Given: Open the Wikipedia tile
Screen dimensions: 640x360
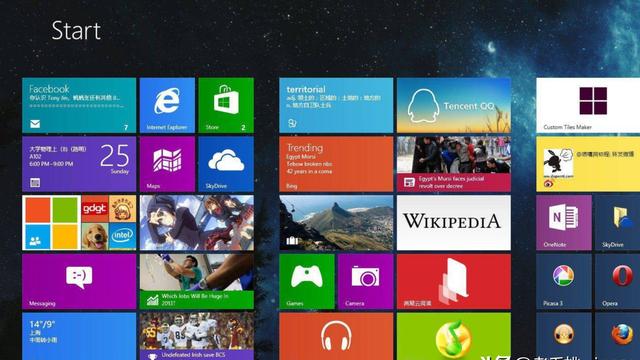Looking at the screenshot, I should coord(454,223).
